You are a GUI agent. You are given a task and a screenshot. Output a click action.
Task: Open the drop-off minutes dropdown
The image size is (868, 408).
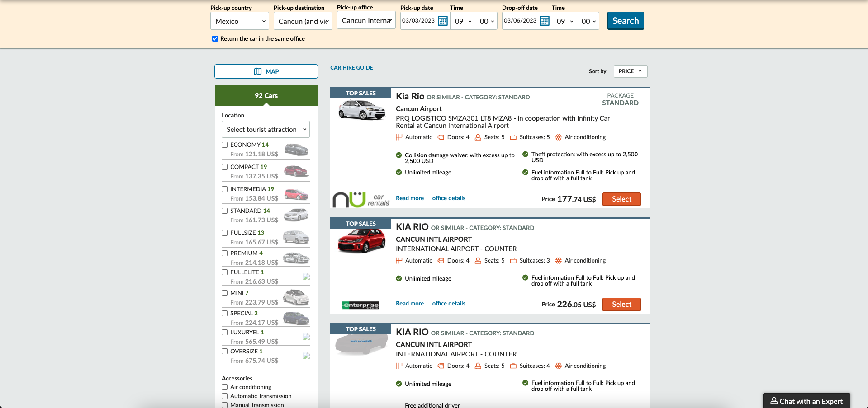(x=588, y=21)
